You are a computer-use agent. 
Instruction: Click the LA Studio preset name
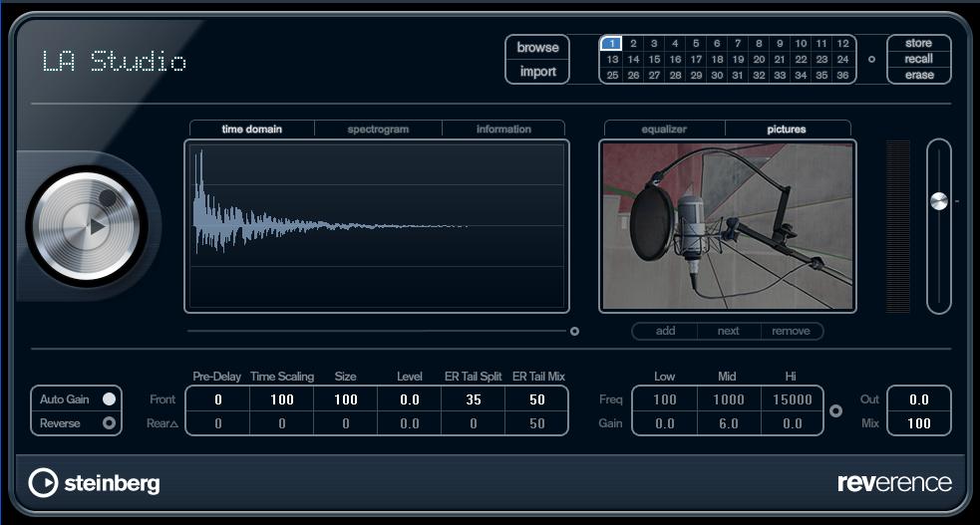(x=115, y=61)
